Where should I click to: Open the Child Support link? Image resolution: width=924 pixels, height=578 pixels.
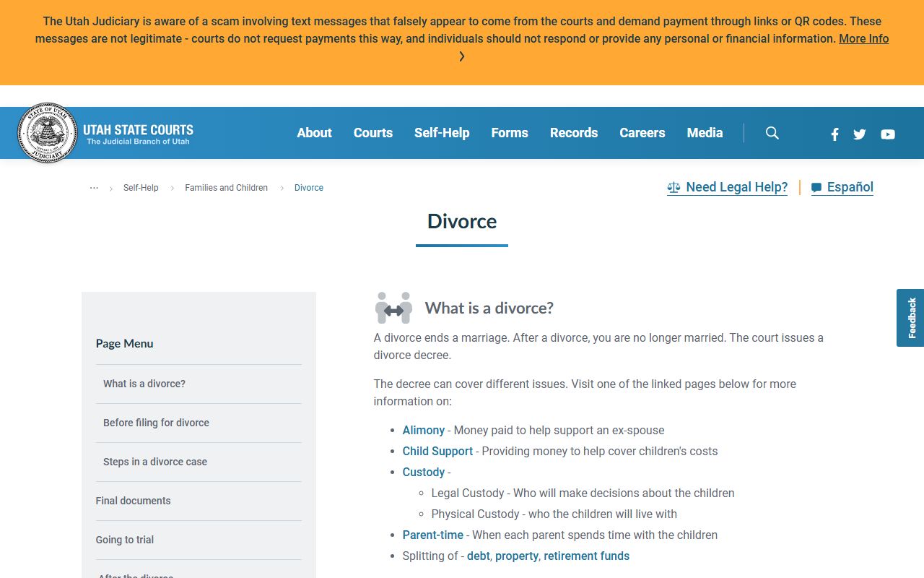pyautogui.click(x=437, y=451)
